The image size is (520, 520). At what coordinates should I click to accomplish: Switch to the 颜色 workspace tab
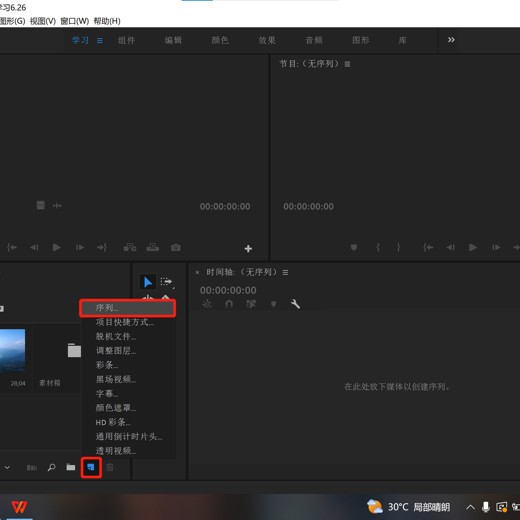pos(220,41)
